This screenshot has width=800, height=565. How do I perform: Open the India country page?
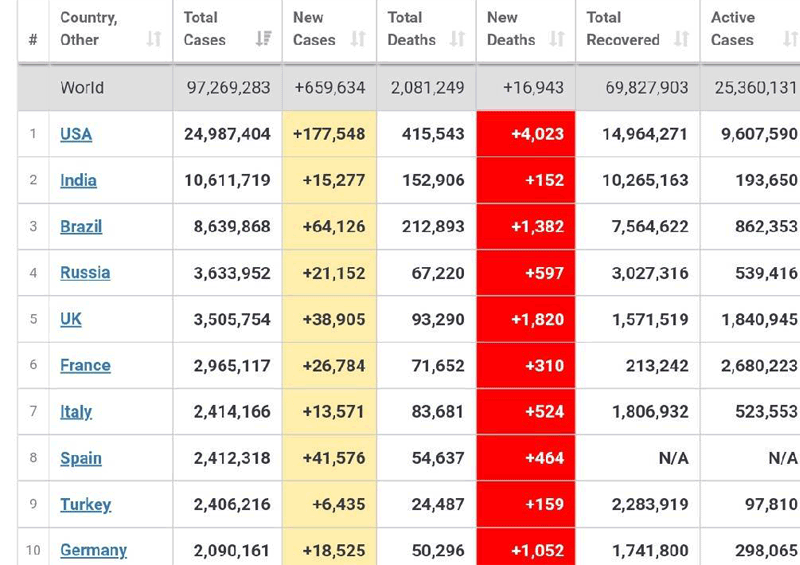pyautogui.click(x=78, y=180)
